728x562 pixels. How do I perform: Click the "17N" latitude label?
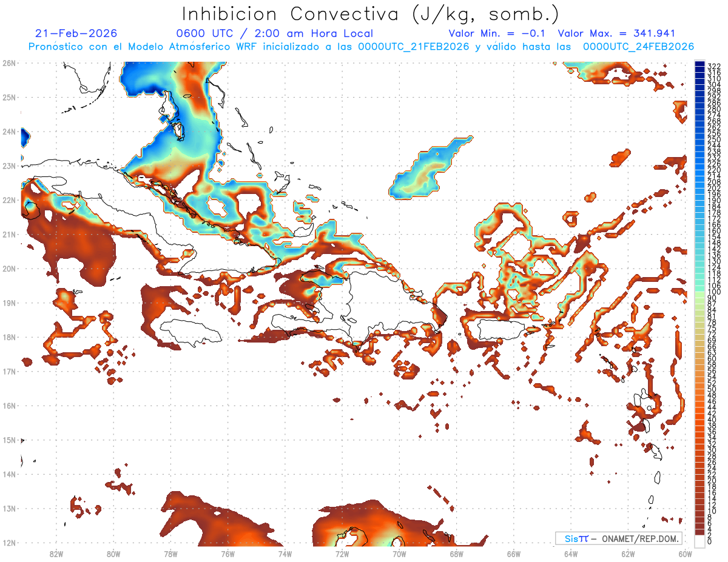[8, 371]
